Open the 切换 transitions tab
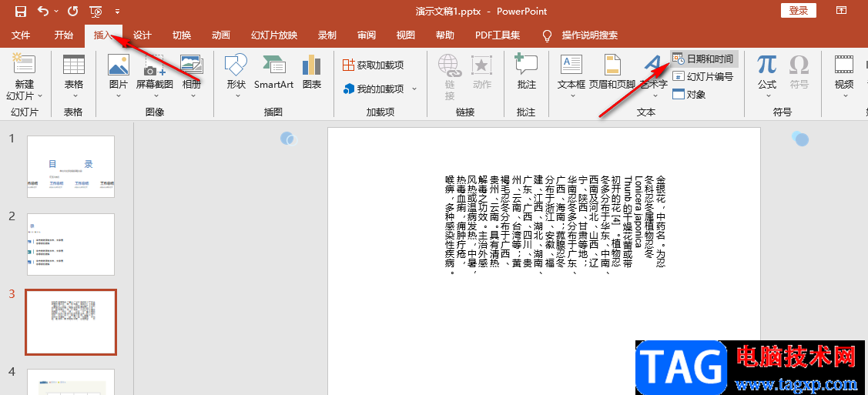 (x=182, y=35)
